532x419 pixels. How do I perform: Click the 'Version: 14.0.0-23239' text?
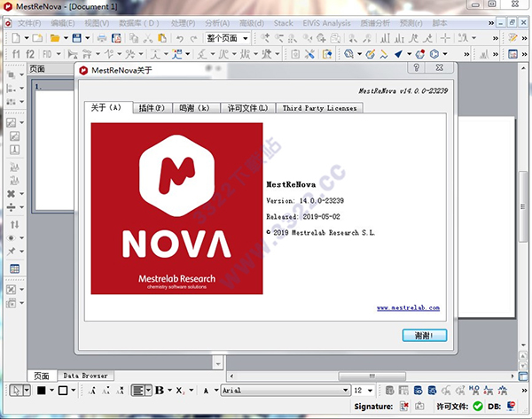[x=305, y=201]
